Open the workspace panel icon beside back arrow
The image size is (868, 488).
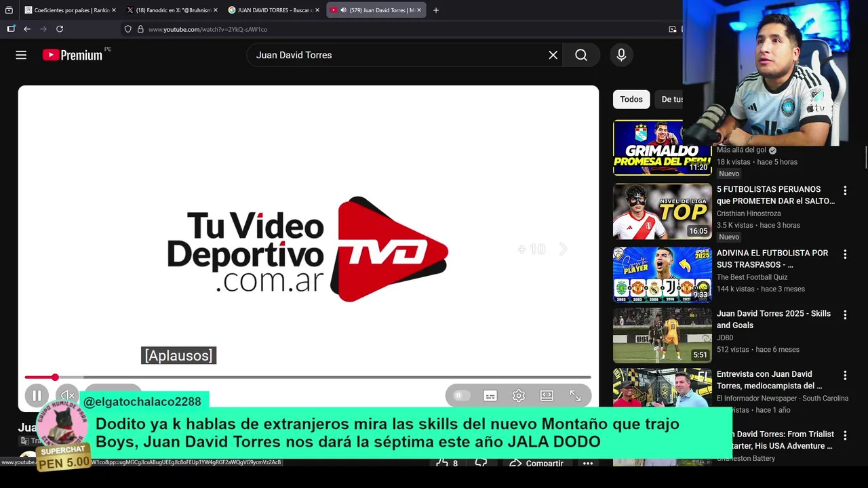11,29
